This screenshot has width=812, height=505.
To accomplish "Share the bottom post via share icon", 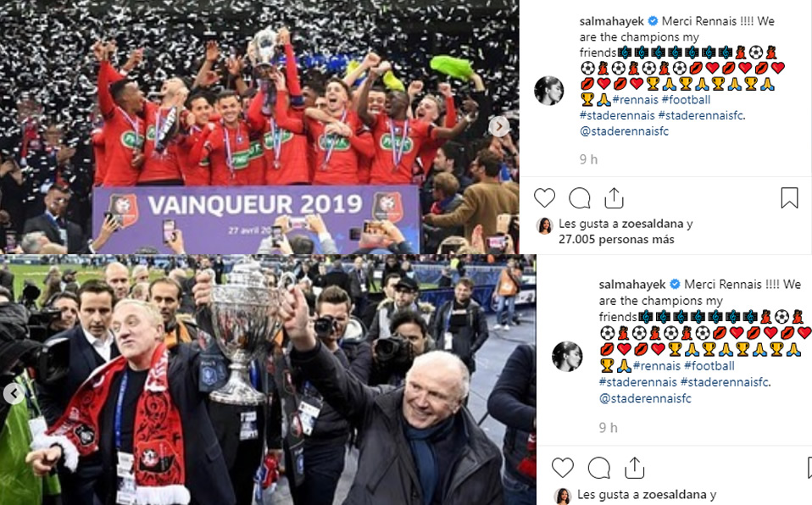I will tap(634, 468).
